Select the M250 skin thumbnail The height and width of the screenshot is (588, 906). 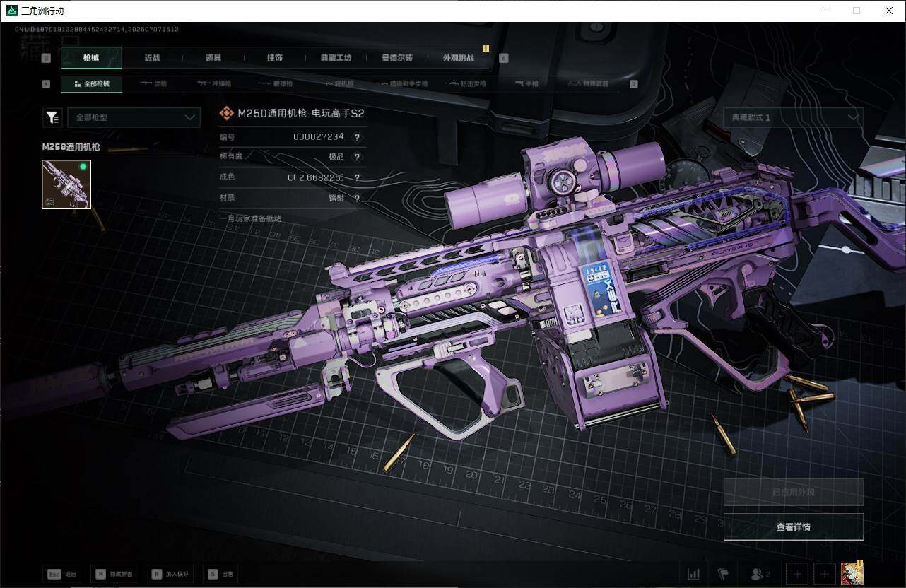(x=66, y=184)
